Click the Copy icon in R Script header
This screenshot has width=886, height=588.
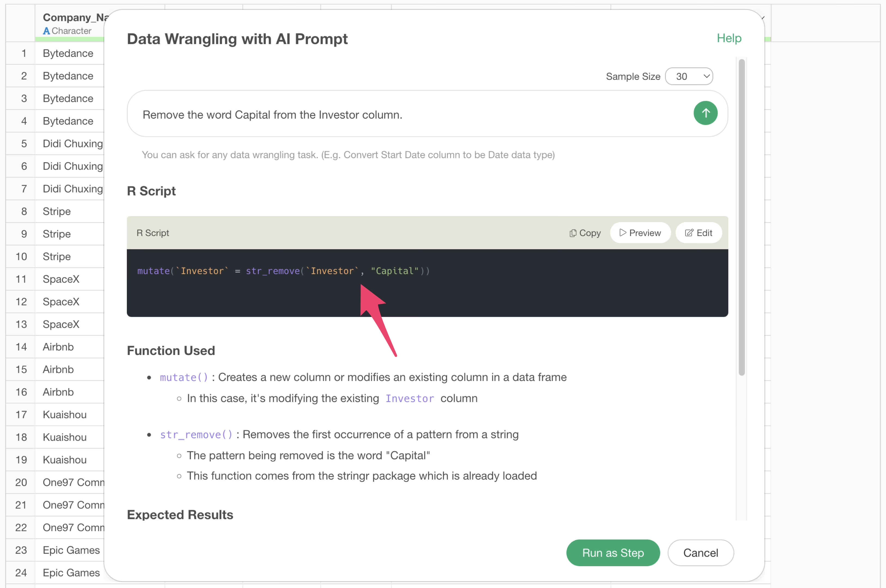pyautogui.click(x=572, y=233)
